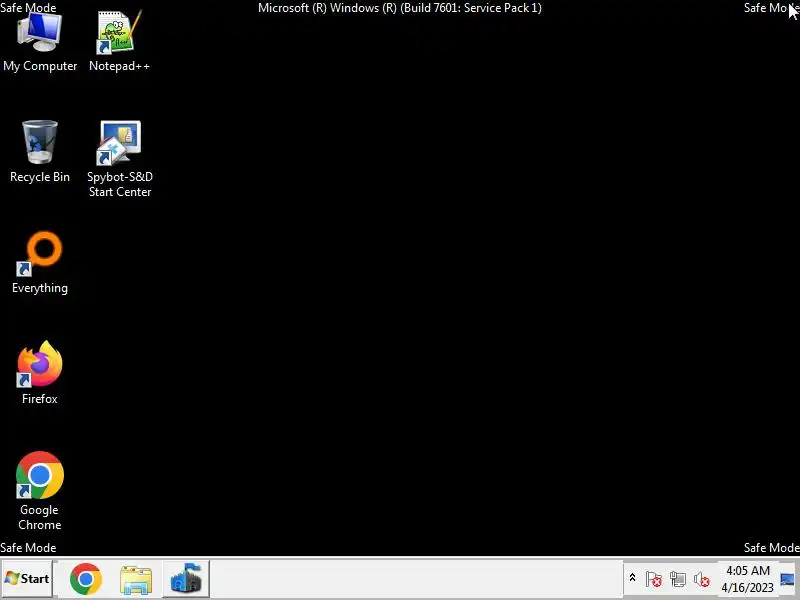Image resolution: width=800 pixels, height=600 pixels.
Task: Open the network tray icon
Action: pos(678,579)
